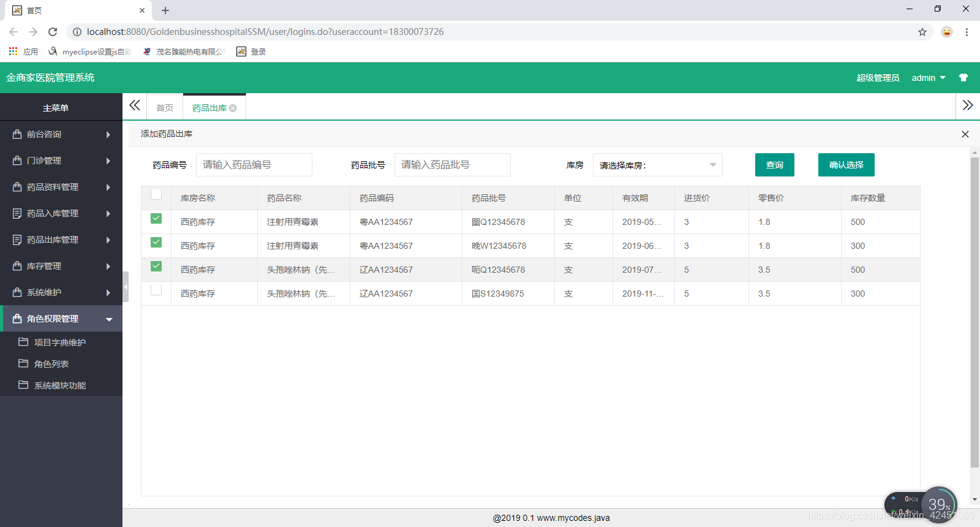Uncheck the row with batch 圖Q12345678
Viewport: 980px width, 527px height.
point(156,218)
